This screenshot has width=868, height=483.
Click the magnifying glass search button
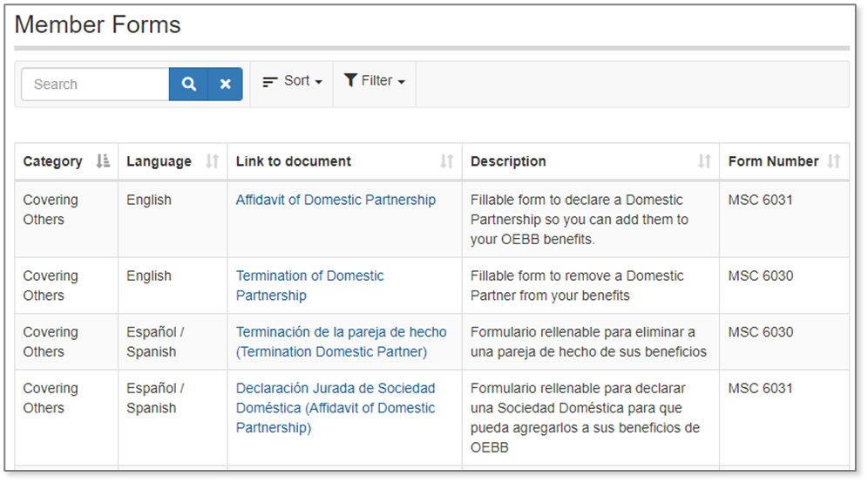[188, 85]
